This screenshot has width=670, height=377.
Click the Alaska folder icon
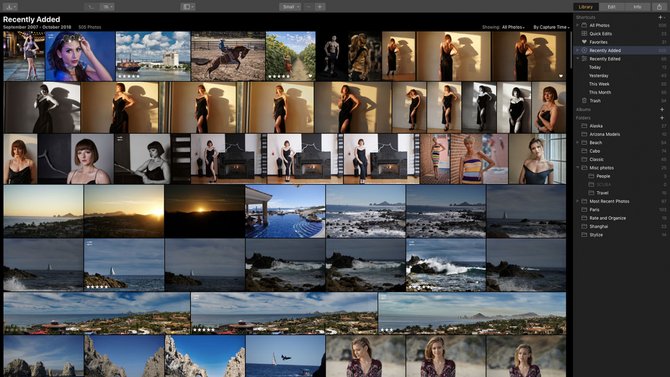(x=584, y=126)
